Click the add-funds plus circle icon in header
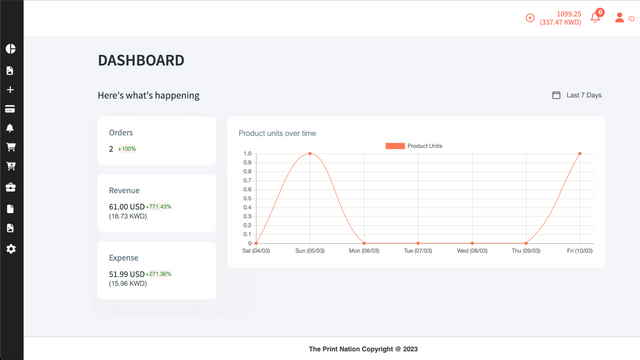This screenshot has height=360, width=640. click(530, 18)
